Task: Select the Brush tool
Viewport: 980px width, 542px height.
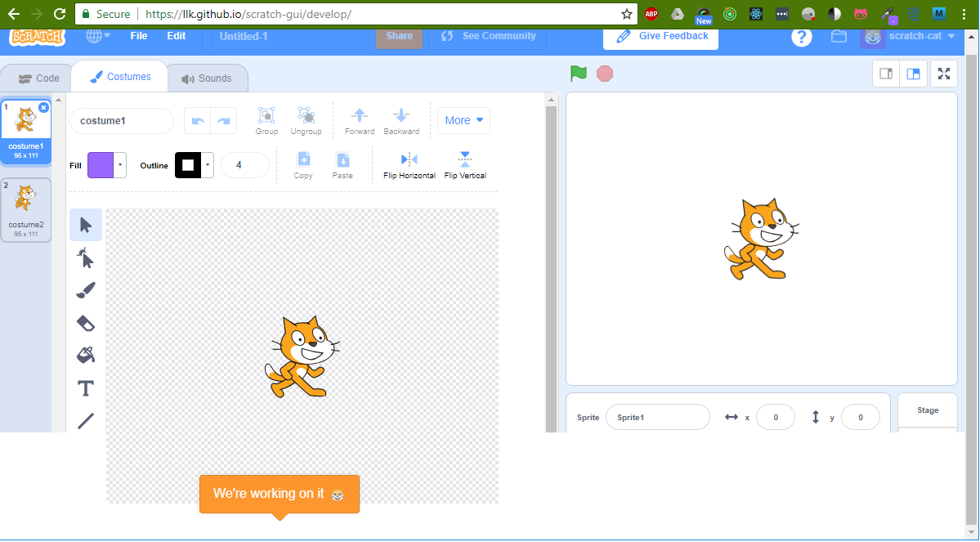Action: pos(86,290)
